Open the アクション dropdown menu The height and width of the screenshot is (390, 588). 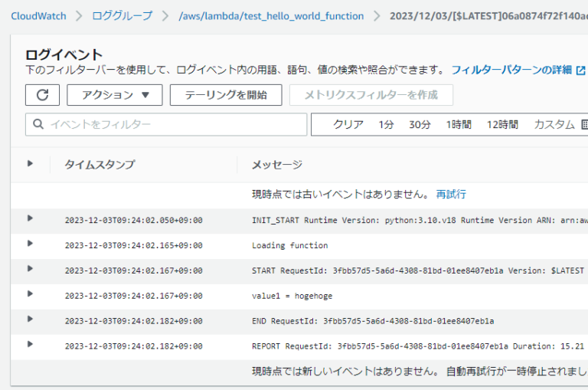[x=114, y=95]
